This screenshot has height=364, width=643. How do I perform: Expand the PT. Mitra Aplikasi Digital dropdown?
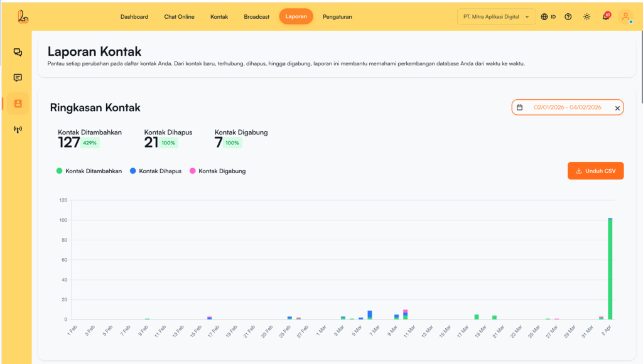(496, 17)
